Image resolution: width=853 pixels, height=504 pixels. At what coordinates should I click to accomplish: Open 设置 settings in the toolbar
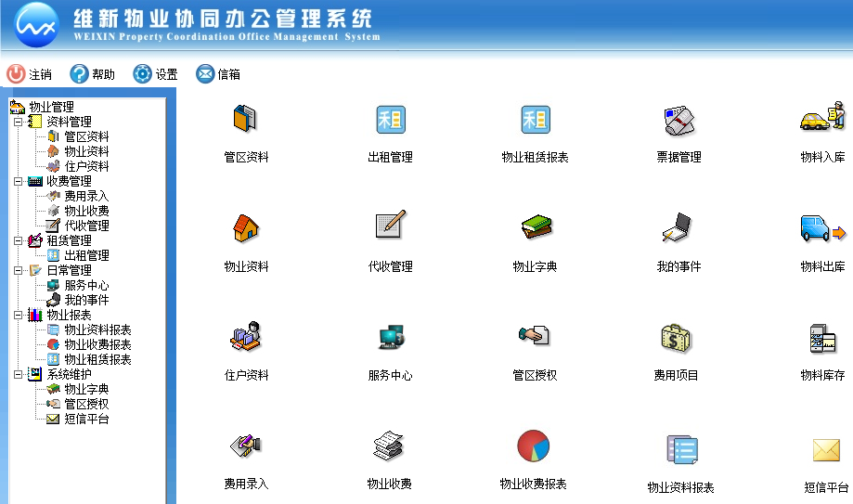(x=155, y=74)
